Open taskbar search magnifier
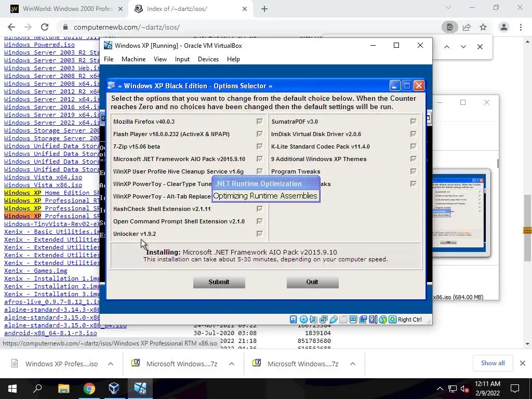Screen dimensions: 532x399 (x=37, y=389)
